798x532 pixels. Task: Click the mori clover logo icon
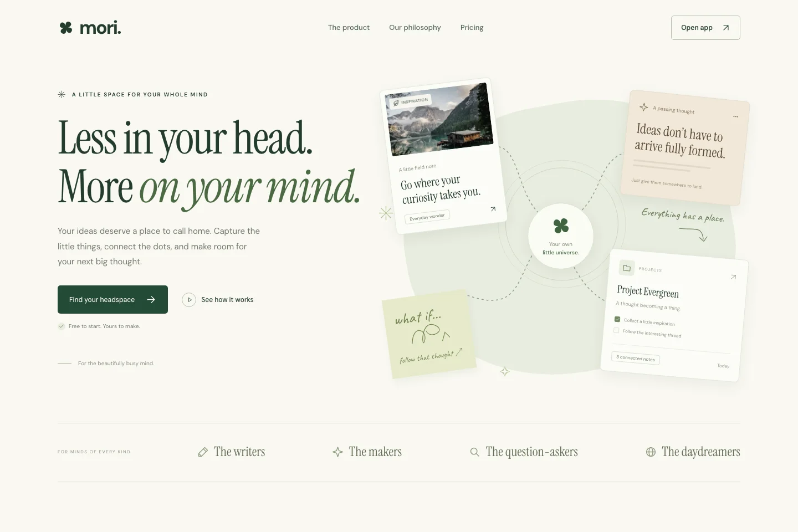point(66,28)
